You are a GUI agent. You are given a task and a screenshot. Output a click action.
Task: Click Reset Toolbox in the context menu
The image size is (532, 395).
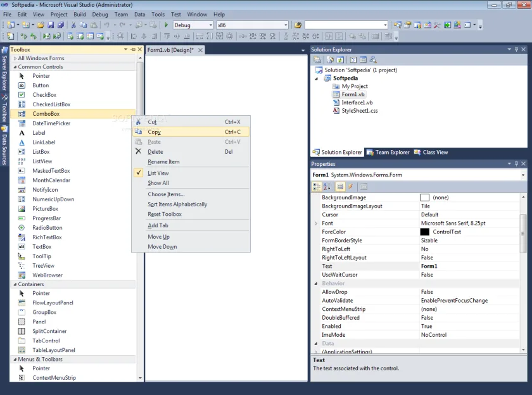click(165, 215)
